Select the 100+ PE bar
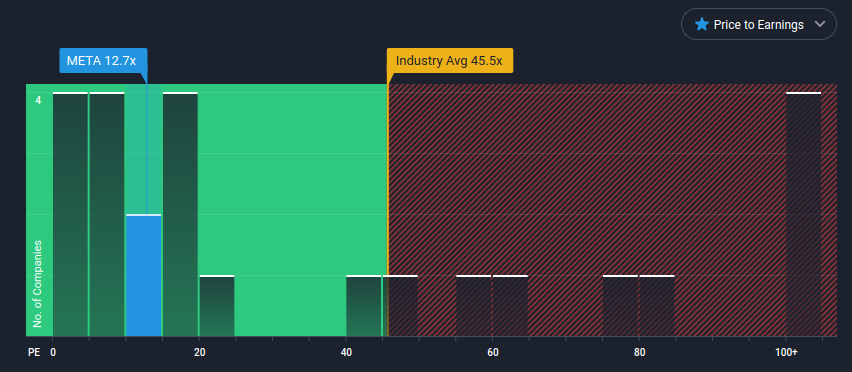The width and height of the screenshot is (852, 372). click(x=804, y=215)
